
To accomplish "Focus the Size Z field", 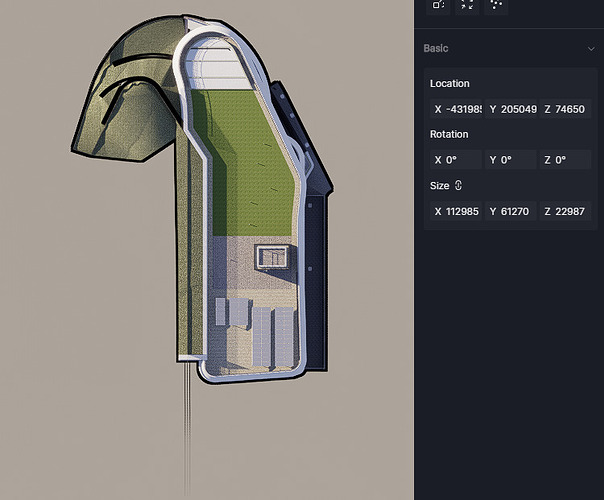I will 566,211.
